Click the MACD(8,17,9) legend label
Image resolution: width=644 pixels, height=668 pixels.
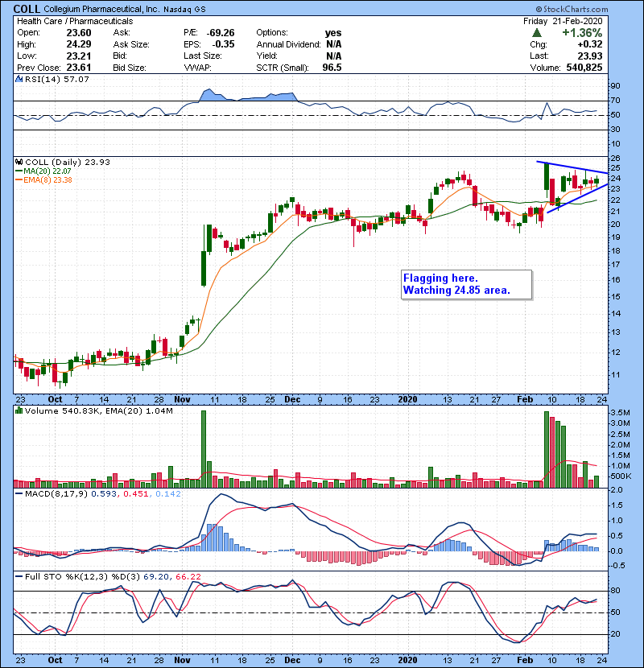point(56,494)
